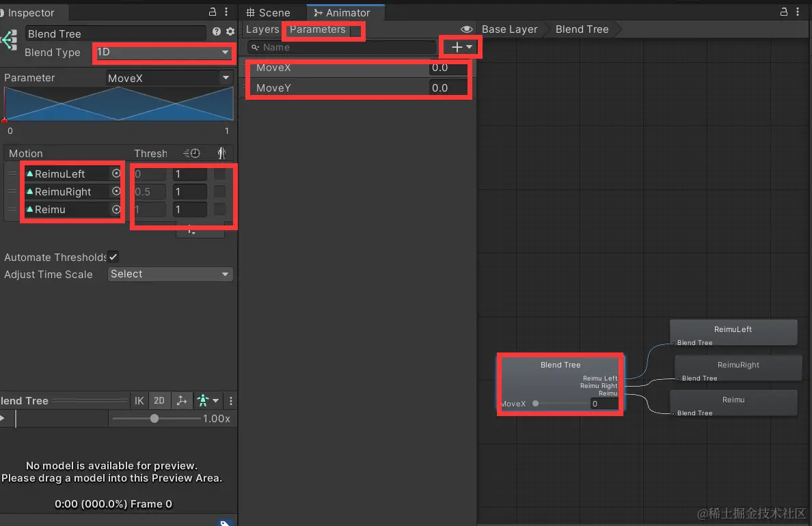Toggle pivot and mass center display

181,401
